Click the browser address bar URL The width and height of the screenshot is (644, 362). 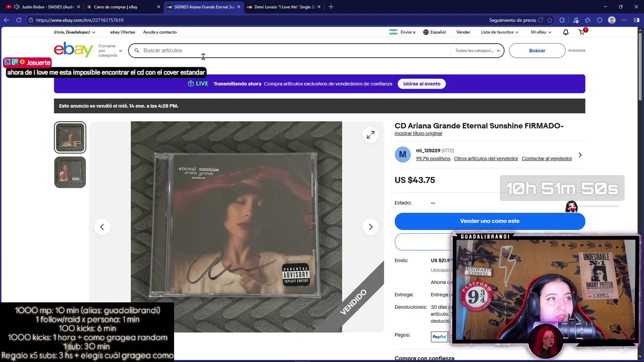point(79,20)
